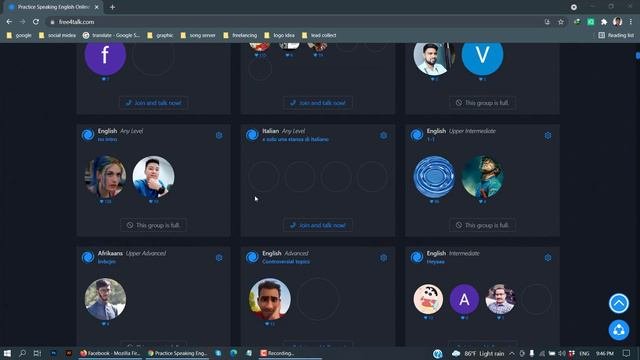Open settings gear of English Upper Intermediate group
The width and height of the screenshot is (640, 360).
[x=548, y=135]
